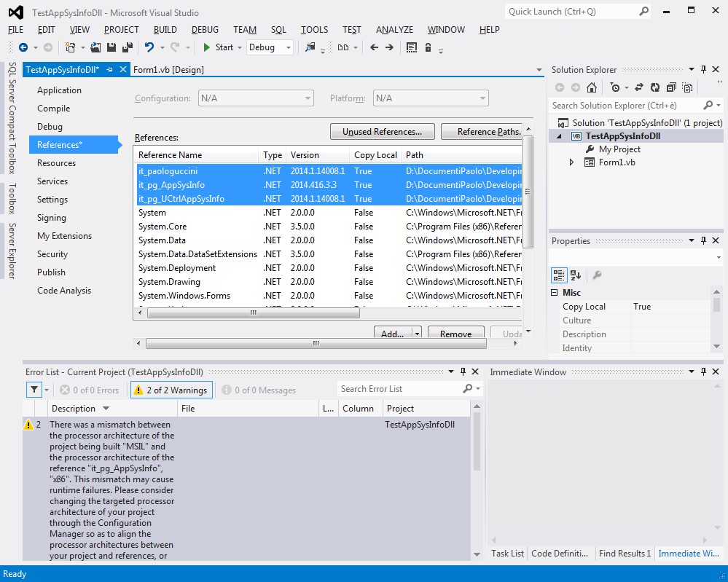Open the Task List tab
The width and height of the screenshot is (728, 582).
point(507,553)
